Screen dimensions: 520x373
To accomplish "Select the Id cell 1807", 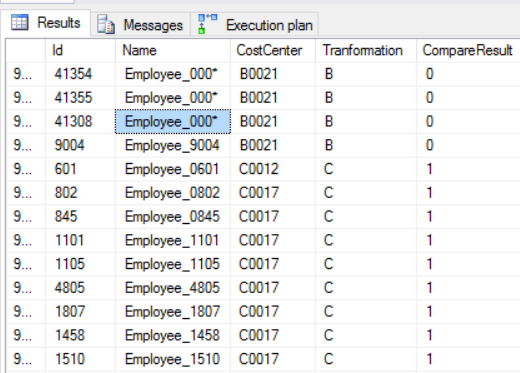I will (80, 311).
